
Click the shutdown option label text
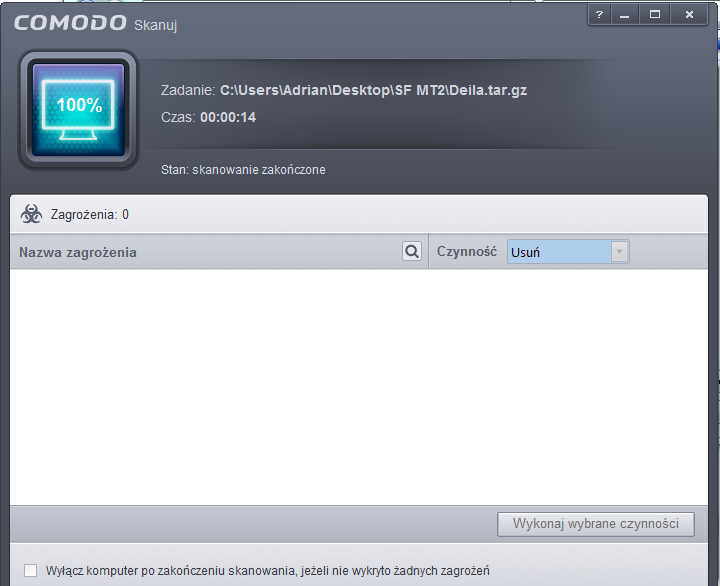coord(267,571)
